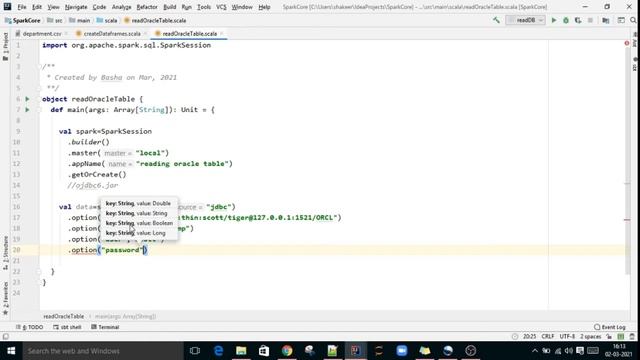Close the createDataframes.scala tab
The width and height of the screenshot is (640, 360).
[145, 33]
